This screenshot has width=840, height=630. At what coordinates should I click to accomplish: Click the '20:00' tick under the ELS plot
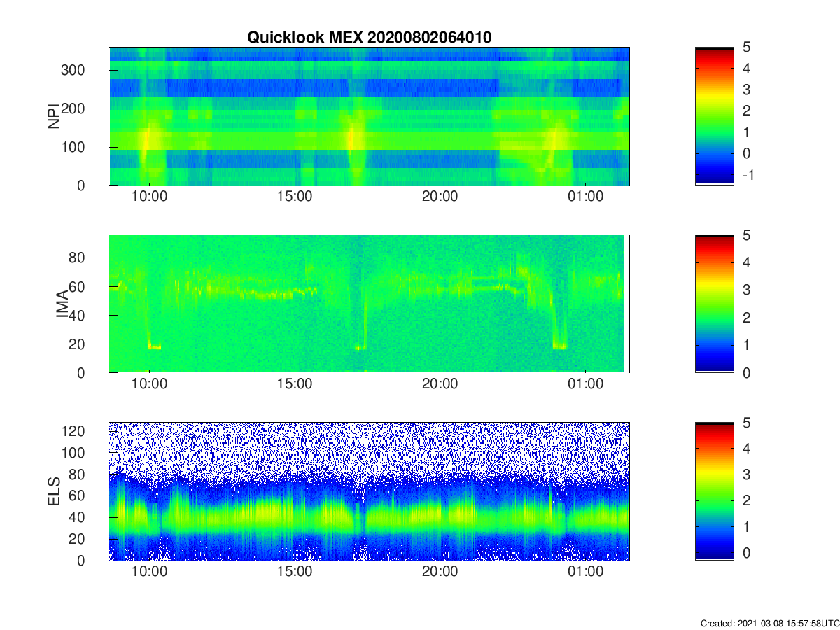pyautogui.click(x=440, y=572)
